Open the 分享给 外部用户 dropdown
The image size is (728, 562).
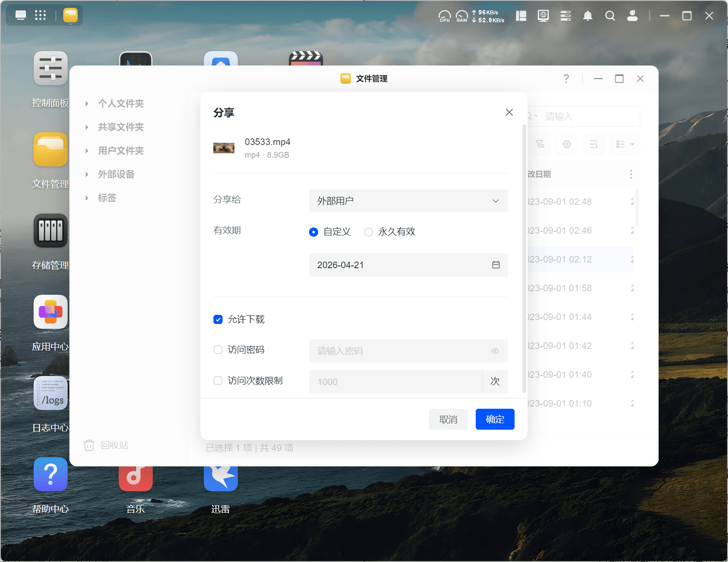(408, 201)
